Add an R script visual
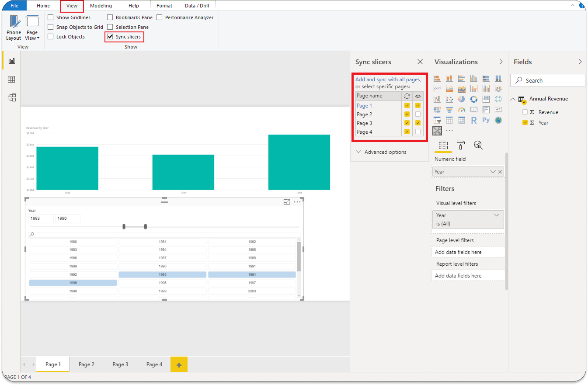 [473, 120]
